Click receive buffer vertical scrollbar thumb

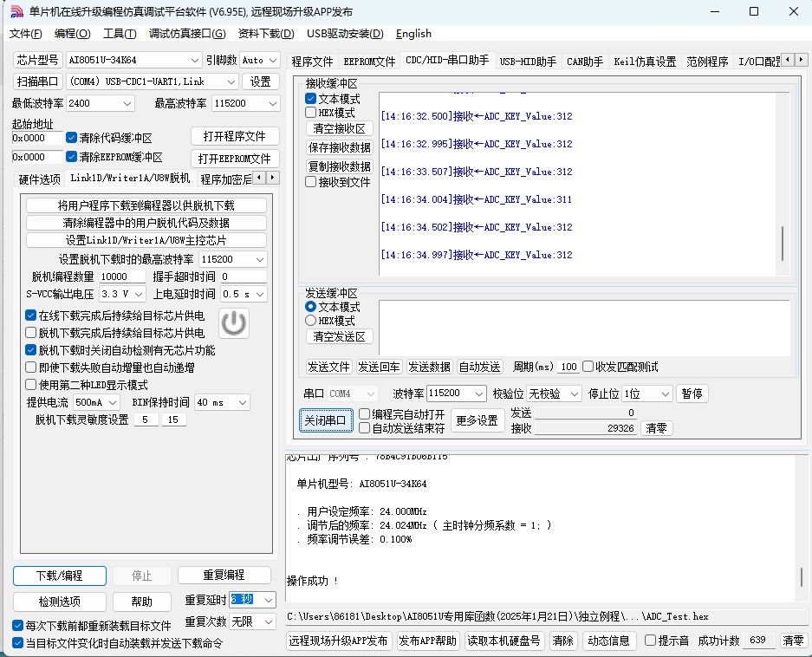(783, 244)
